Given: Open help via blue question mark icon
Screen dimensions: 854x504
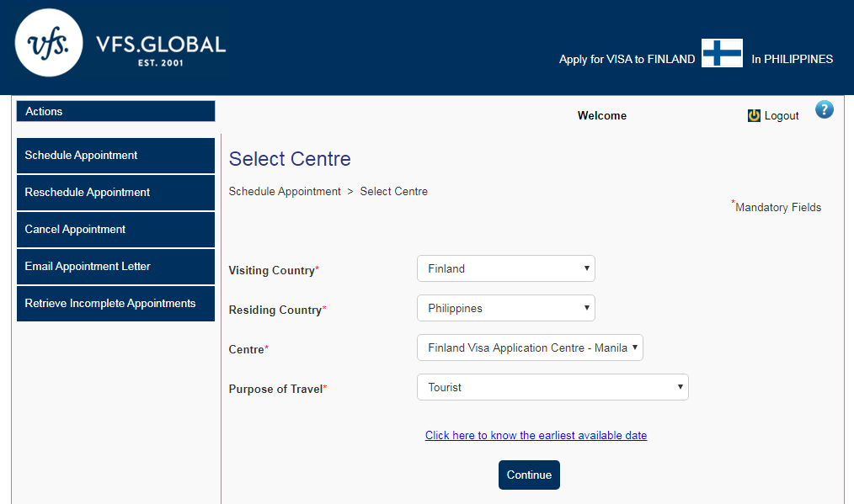Looking at the screenshot, I should click(x=824, y=109).
